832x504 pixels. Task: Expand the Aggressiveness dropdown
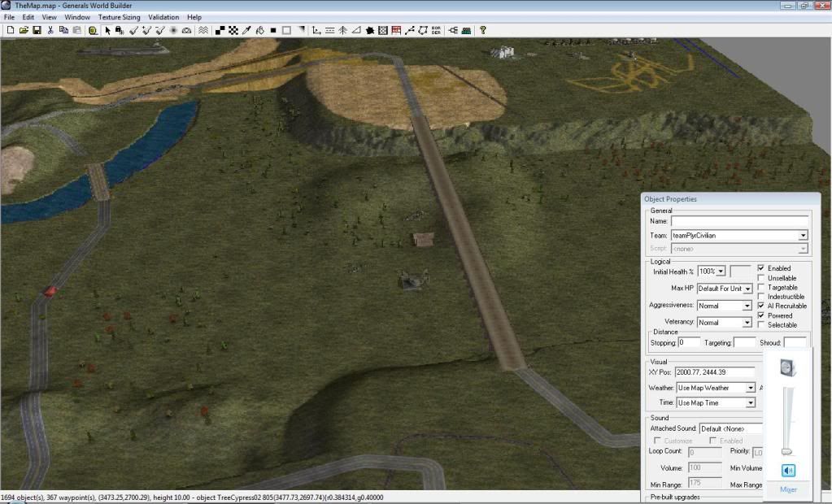747,306
